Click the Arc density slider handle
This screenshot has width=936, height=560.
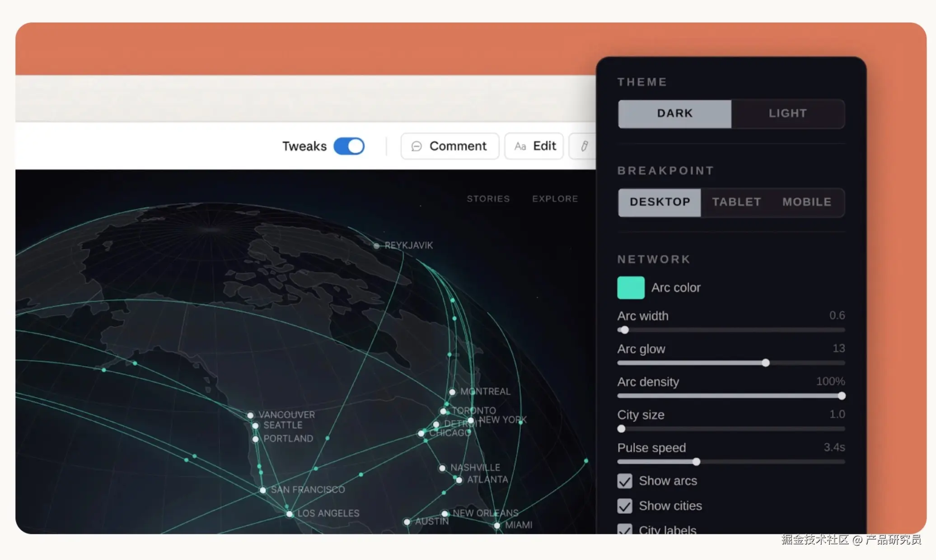pyautogui.click(x=841, y=396)
